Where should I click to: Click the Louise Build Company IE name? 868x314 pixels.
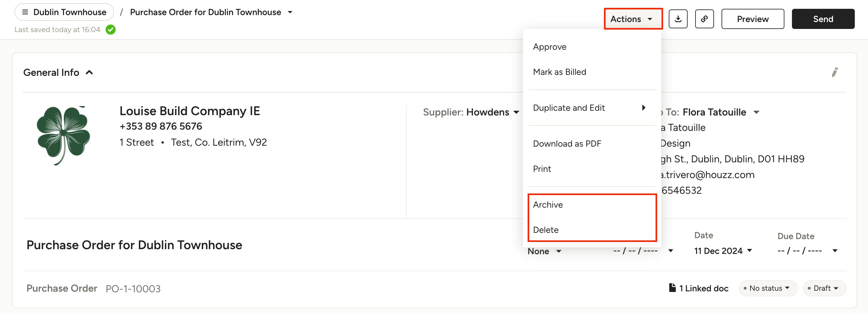tap(190, 111)
